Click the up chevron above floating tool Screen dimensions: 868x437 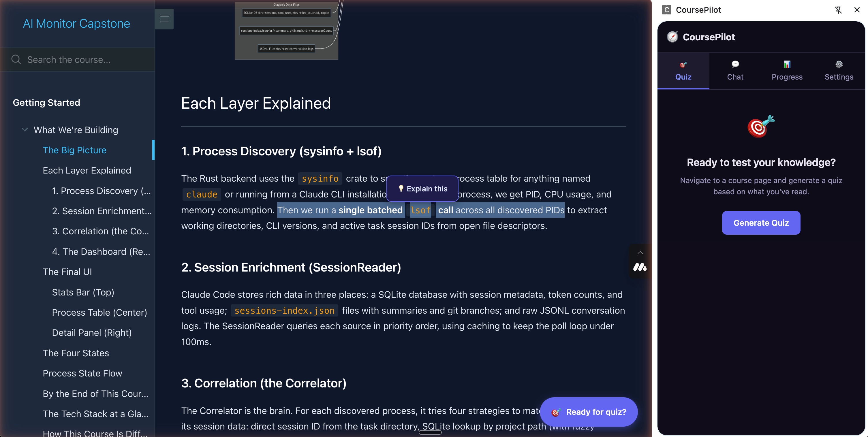[x=640, y=253]
